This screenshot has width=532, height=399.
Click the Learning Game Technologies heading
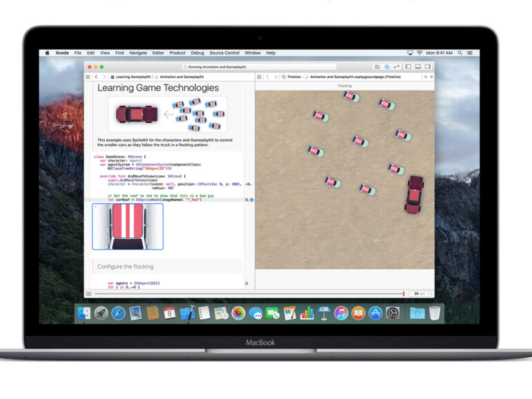click(x=158, y=88)
